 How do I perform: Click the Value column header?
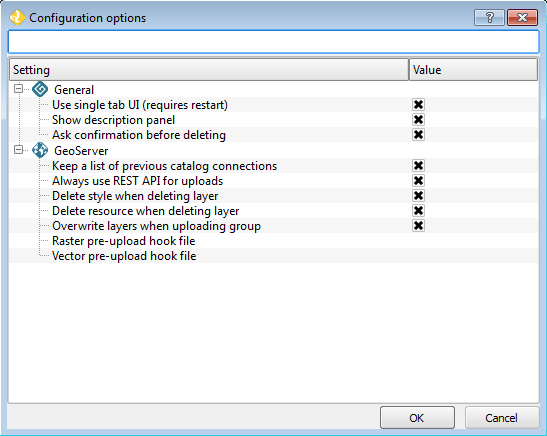coord(473,70)
